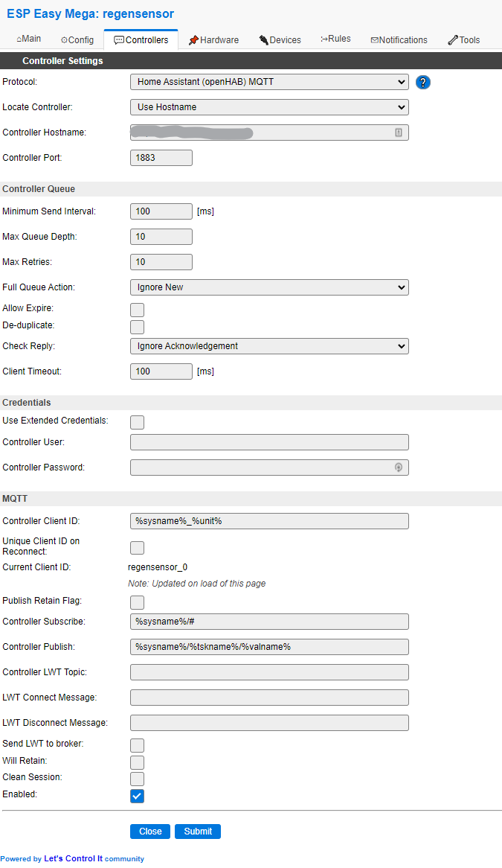
Task: Switch to the Main tab
Action: pyautogui.click(x=29, y=39)
